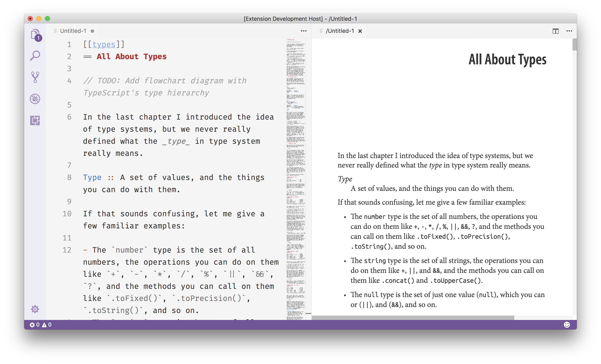Image resolution: width=601 pixels, height=364 pixels.
Task: Open the Source Control git icon
Action: (35, 77)
